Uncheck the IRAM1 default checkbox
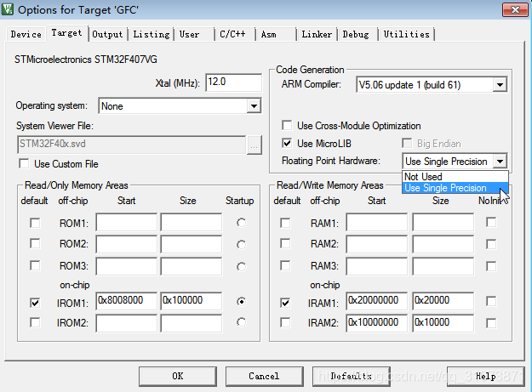Screen dimensions: 532x392 (285, 303)
